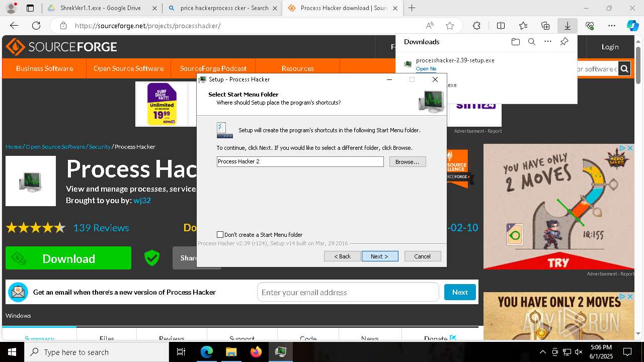
Task: Open Resources menu
Action: point(298,68)
